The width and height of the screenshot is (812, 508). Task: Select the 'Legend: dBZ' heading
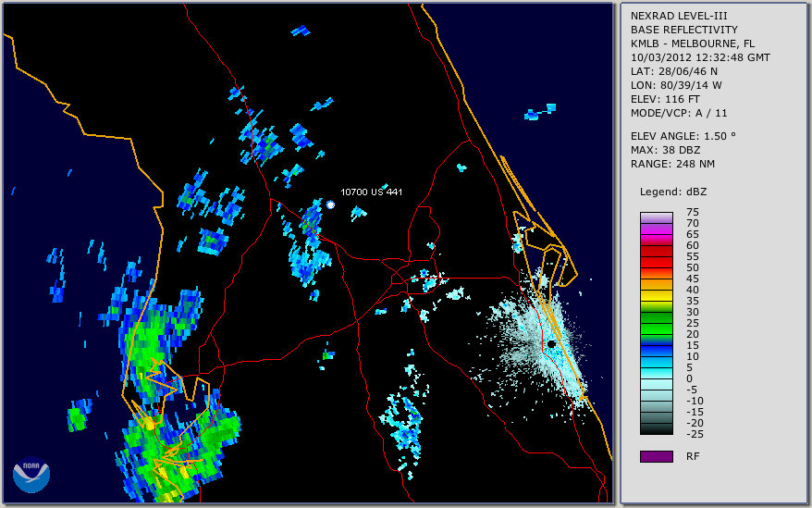(673, 192)
